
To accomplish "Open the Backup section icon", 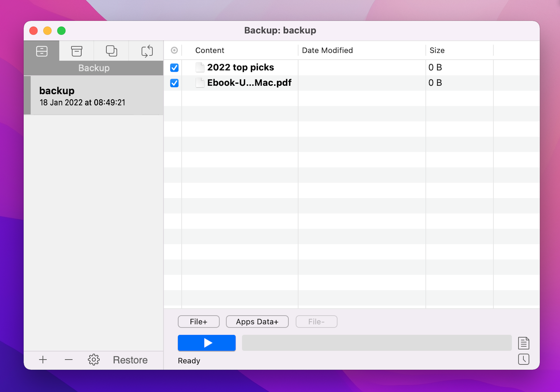I will 41,51.
